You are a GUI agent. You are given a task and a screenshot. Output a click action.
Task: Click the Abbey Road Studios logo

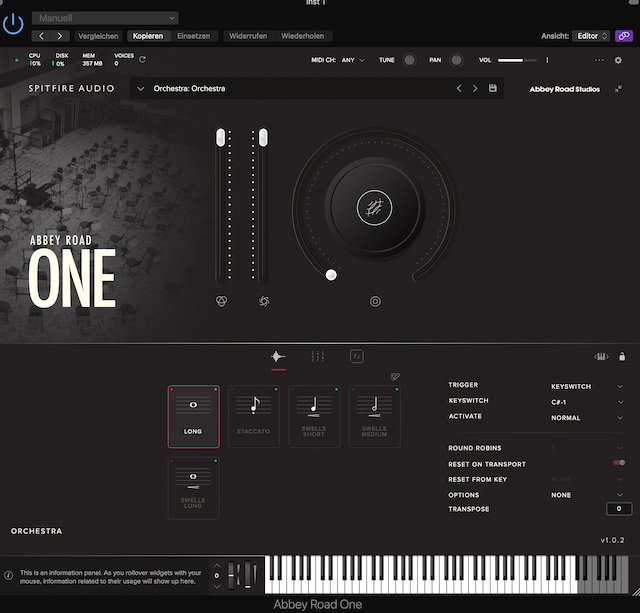[565, 89]
